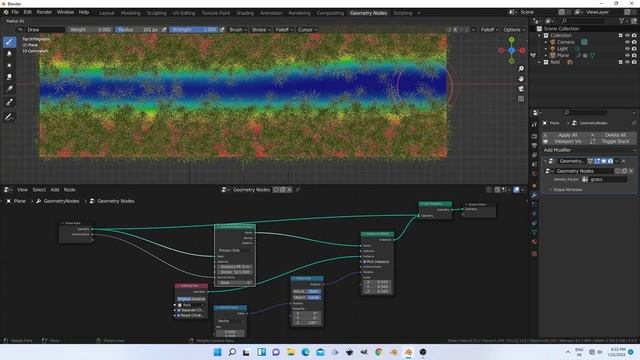Switch to the Shading workspace tab
640x360 pixels.
click(245, 13)
